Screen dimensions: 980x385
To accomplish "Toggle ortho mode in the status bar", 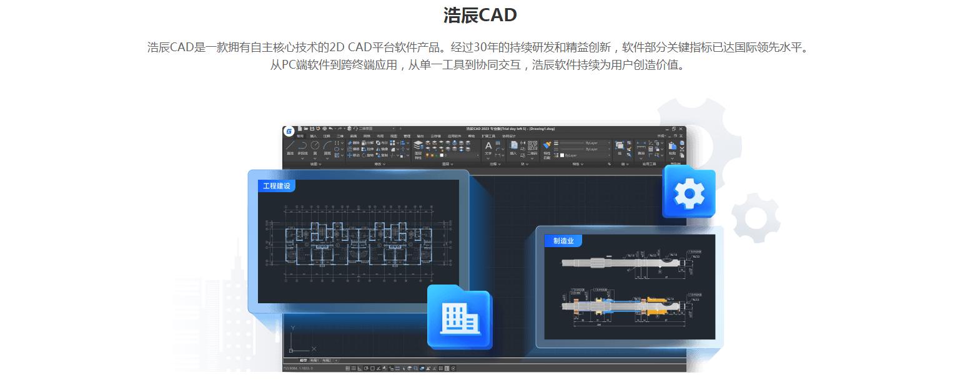I will click(359, 368).
